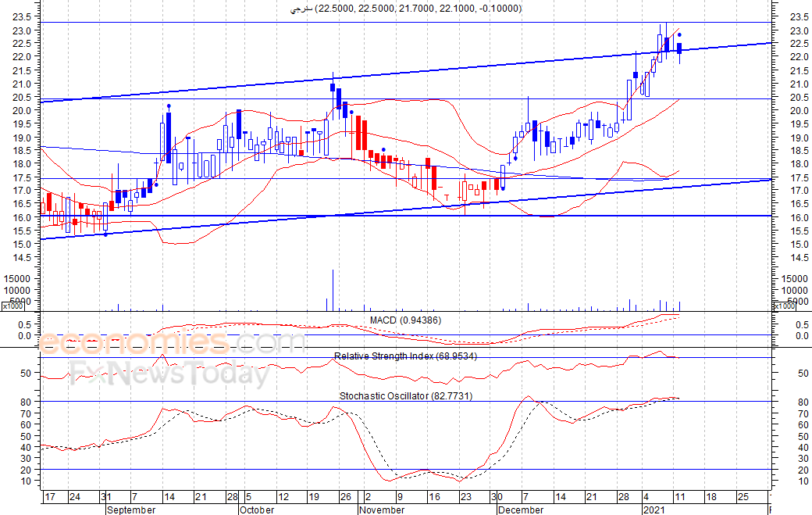Click date label 4 above 2021
812x515 pixels.
[x=646, y=497]
